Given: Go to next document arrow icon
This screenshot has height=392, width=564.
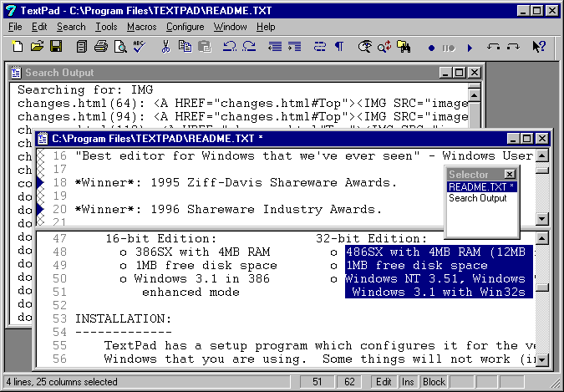Looking at the screenshot, I should pyautogui.click(x=512, y=47).
